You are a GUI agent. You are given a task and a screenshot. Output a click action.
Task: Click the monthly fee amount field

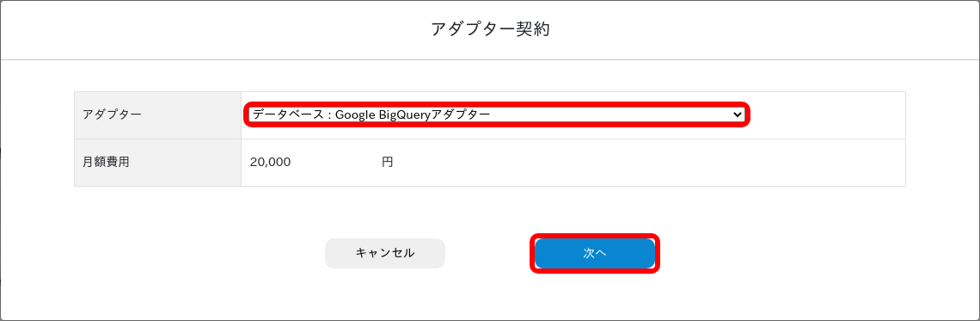pos(270,162)
